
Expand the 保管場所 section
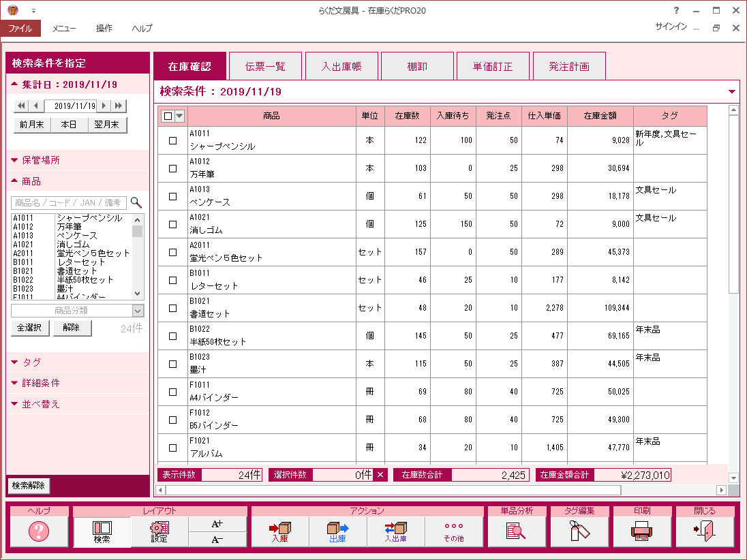pyautogui.click(x=41, y=161)
